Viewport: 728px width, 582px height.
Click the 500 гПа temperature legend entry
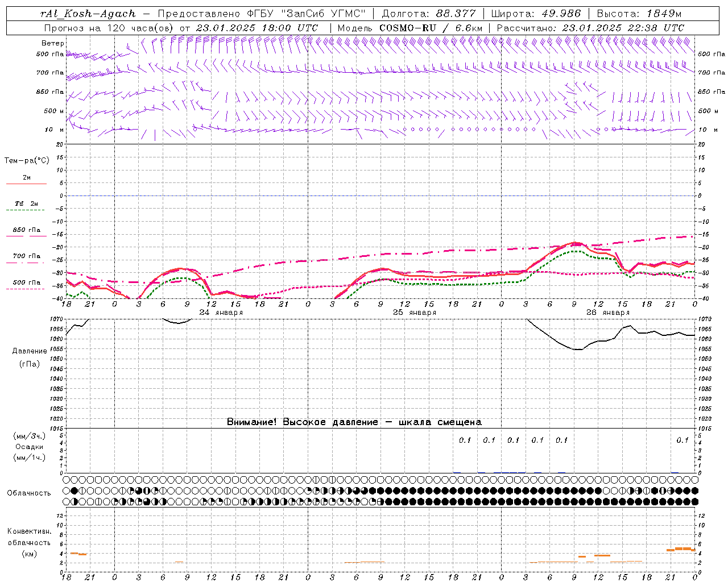tap(27, 282)
